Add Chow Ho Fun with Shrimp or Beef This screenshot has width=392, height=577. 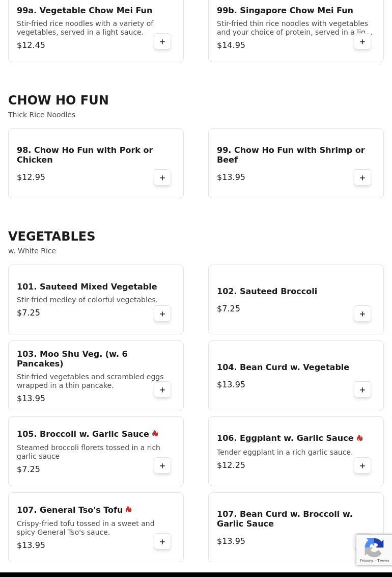(362, 178)
